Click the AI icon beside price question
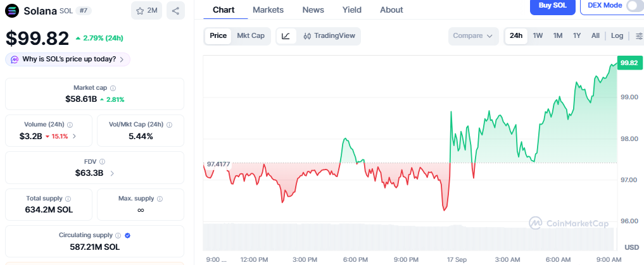Viewport: 644px width, 265px height. click(x=15, y=59)
